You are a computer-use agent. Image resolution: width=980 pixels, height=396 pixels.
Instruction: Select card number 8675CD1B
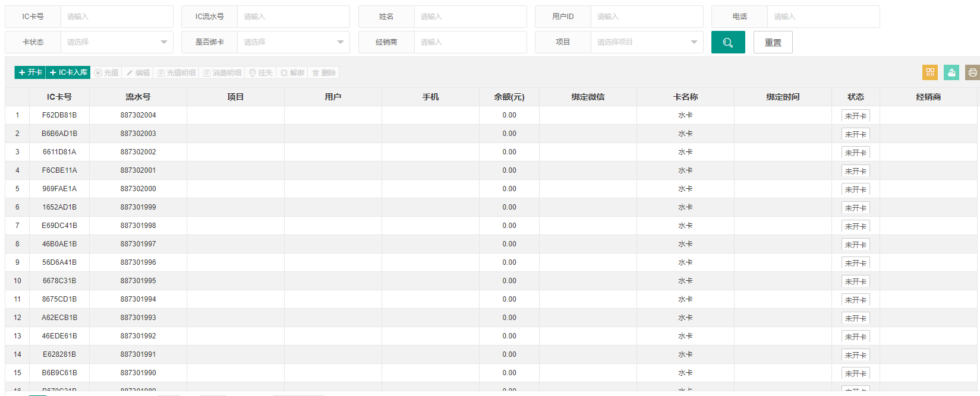click(59, 299)
